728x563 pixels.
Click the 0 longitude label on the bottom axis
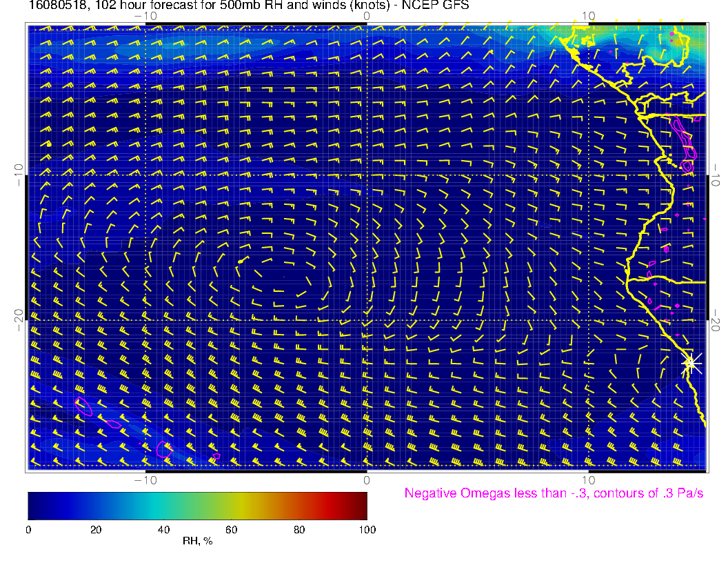(x=367, y=480)
